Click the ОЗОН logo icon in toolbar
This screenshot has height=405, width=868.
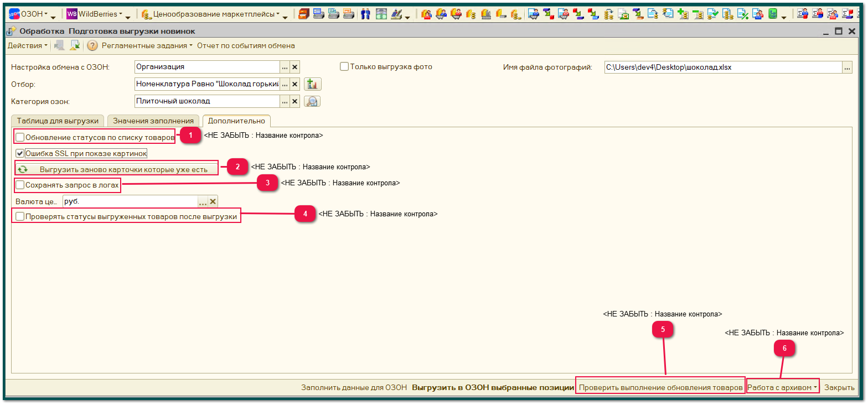14,14
